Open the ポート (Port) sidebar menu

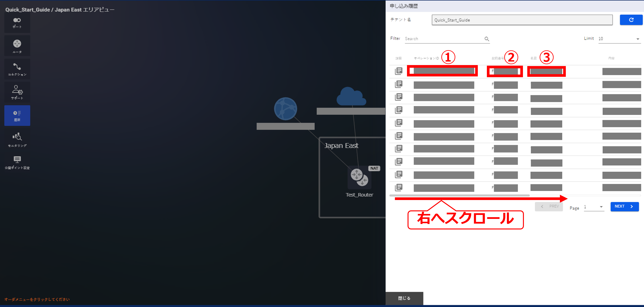pyautogui.click(x=17, y=22)
